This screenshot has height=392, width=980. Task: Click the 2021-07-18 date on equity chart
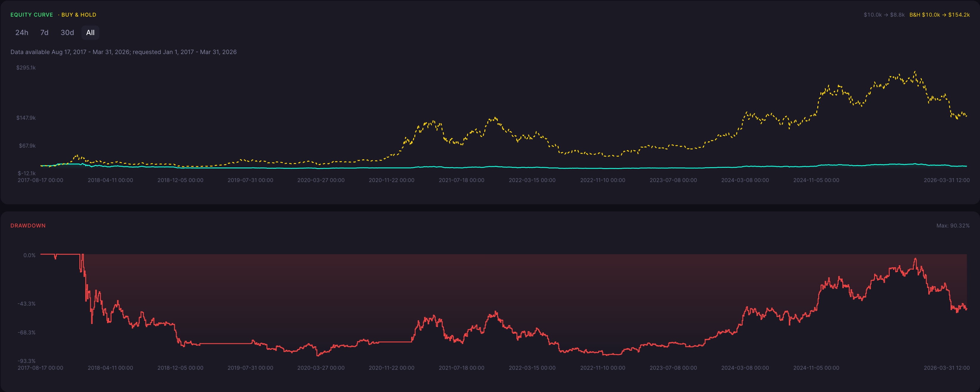point(461,180)
